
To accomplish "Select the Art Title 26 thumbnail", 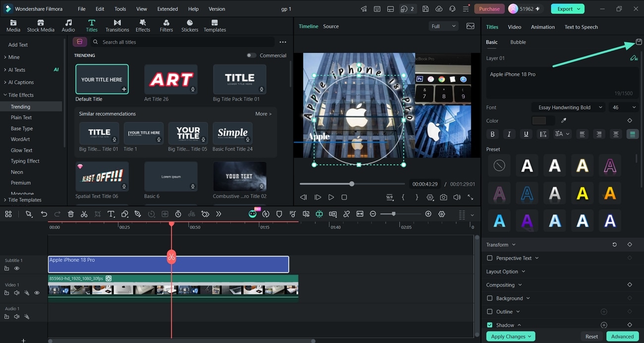I will [x=171, y=79].
